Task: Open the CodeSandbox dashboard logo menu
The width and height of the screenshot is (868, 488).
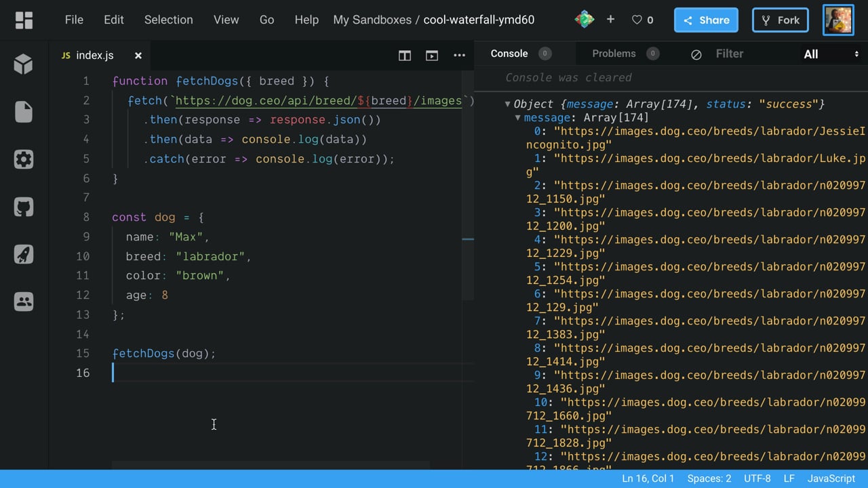Action: pyautogui.click(x=24, y=20)
